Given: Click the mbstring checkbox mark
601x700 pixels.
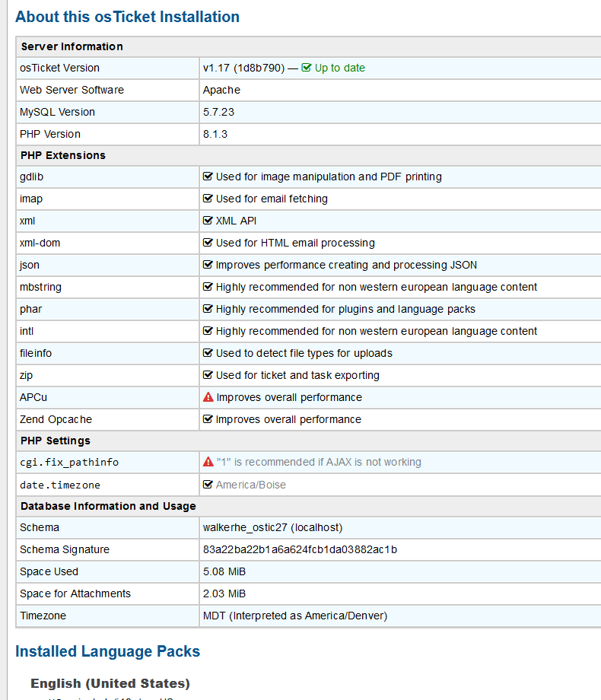Looking at the screenshot, I should click(208, 287).
